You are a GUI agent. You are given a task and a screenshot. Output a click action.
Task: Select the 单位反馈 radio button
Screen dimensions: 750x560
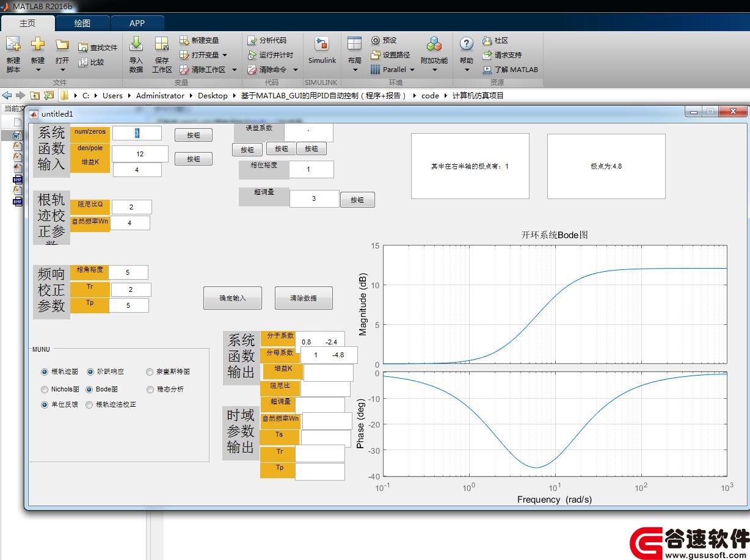pos(44,404)
